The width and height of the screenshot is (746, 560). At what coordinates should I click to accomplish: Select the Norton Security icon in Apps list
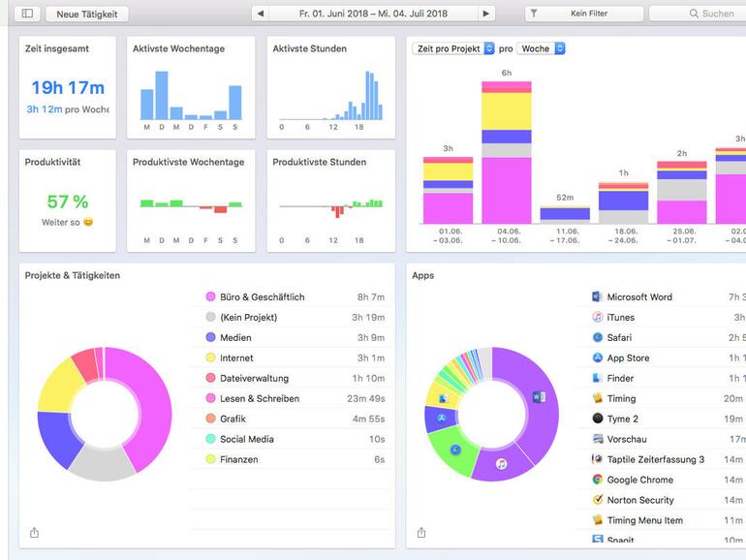click(x=598, y=500)
